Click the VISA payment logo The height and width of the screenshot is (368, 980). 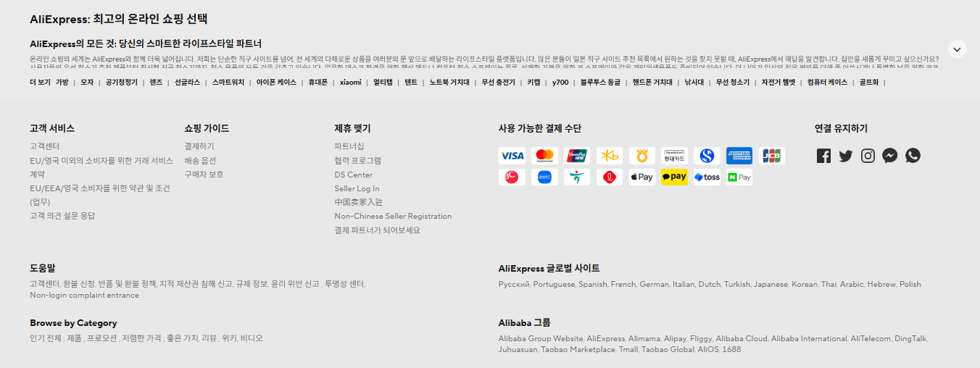(x=512, y=156)
